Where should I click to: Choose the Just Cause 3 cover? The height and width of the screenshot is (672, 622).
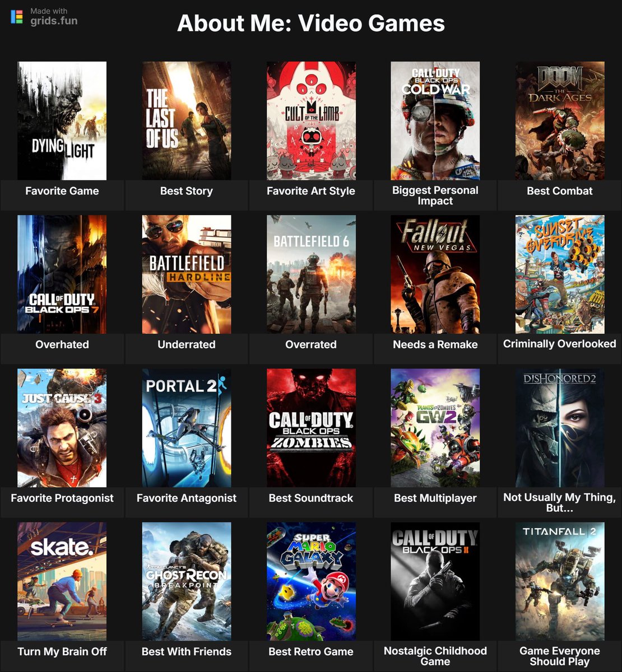(x=62, y=428)
